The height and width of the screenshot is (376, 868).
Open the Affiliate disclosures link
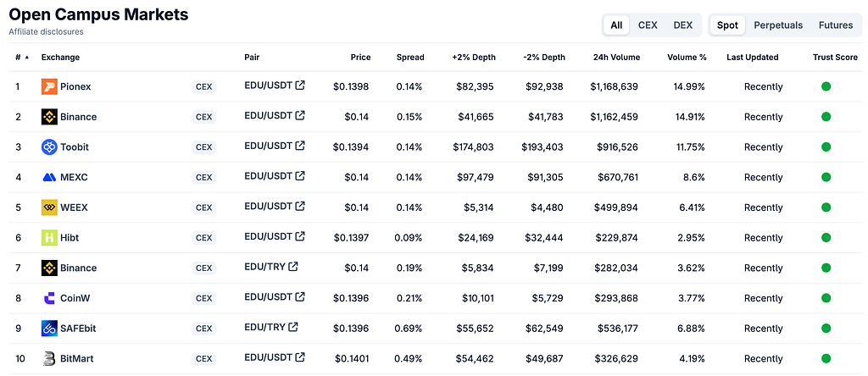46,32
